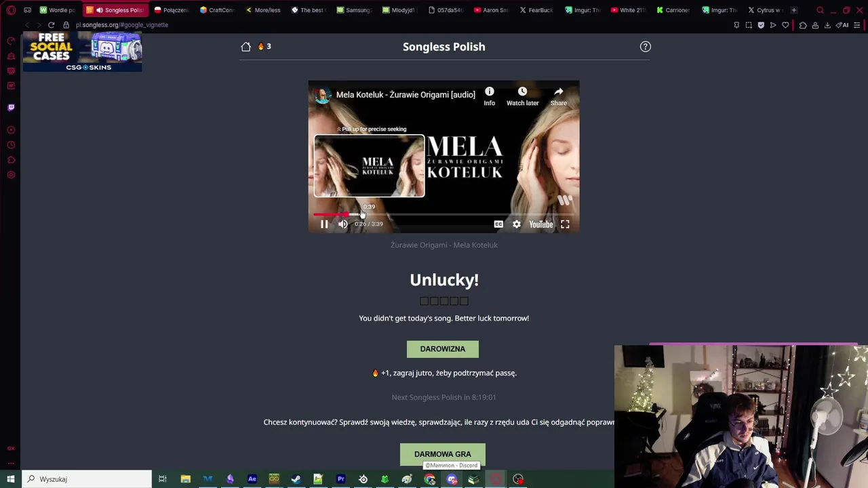This screenshot has height=488, width=868.
Task: Open the Aria AI toolbar button
Action: click(843, 25)
